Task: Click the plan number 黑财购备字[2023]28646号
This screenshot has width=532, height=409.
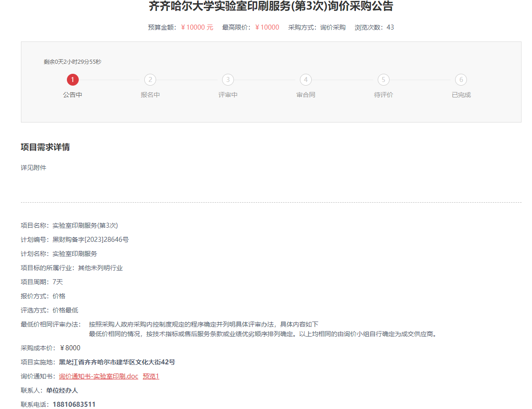Action: point(91,240)
